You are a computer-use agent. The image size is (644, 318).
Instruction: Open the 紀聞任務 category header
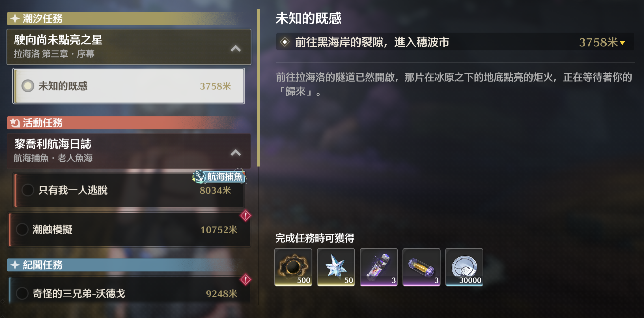[x=129, y=265]
